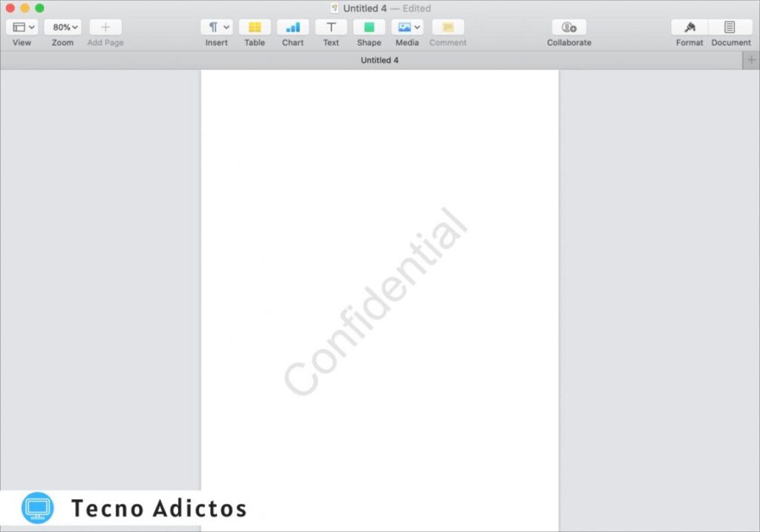
Task: Click the Untitled 4 window title
Action: (x=364, y=8)
